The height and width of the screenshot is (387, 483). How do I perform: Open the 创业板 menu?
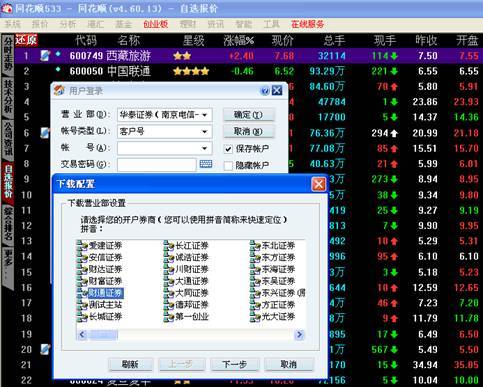(155, 24)
